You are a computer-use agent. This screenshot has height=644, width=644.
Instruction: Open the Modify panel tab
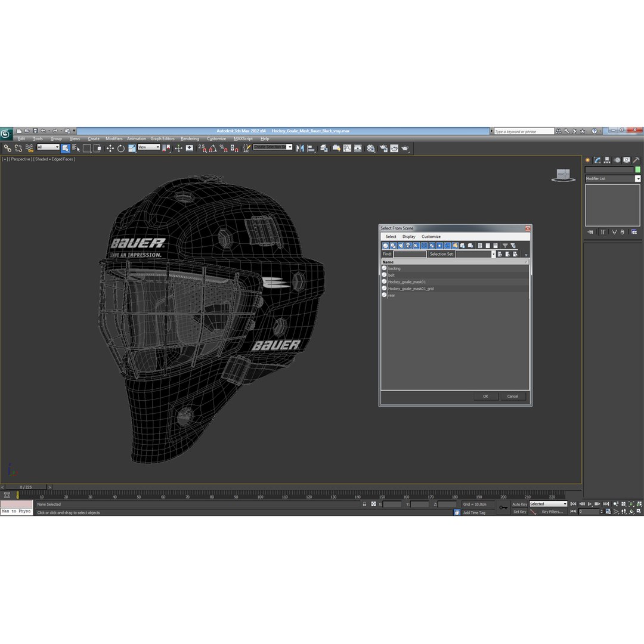click(597, 160)
